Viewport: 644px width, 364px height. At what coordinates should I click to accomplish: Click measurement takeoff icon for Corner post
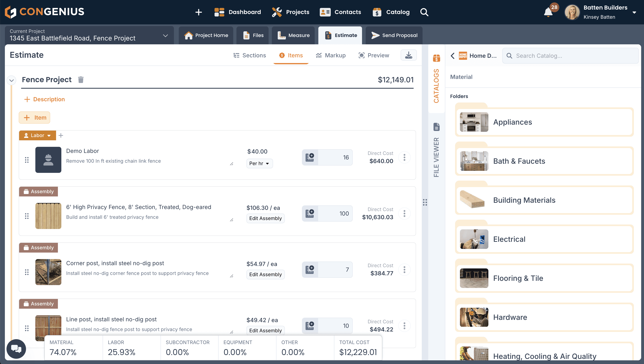point(310,269)
